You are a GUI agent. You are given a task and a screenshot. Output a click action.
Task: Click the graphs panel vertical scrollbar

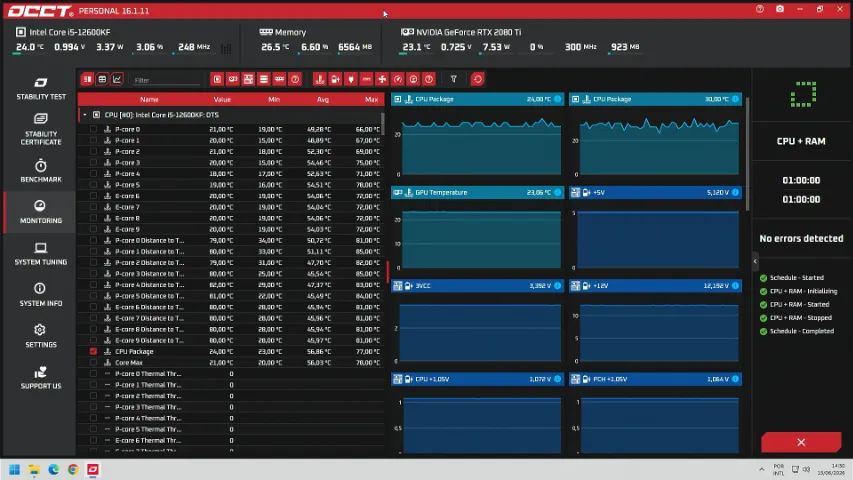click(747, 153)
